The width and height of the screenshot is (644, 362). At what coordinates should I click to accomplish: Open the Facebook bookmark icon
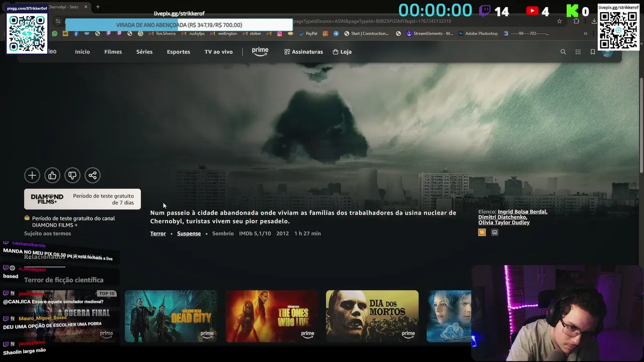pos(76,34)
